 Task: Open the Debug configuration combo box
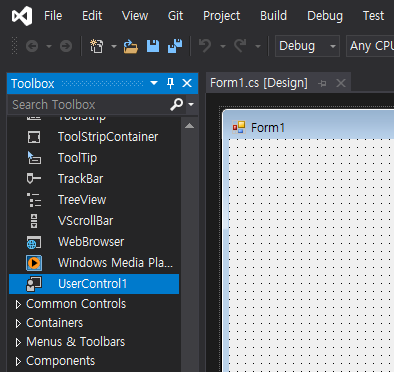(307, 46)
